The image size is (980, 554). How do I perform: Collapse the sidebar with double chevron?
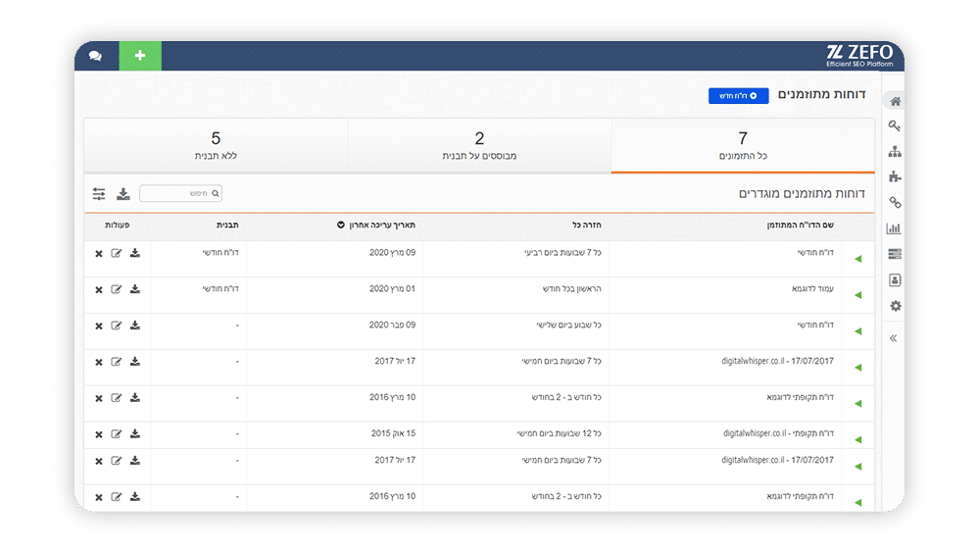click(893, 338)
